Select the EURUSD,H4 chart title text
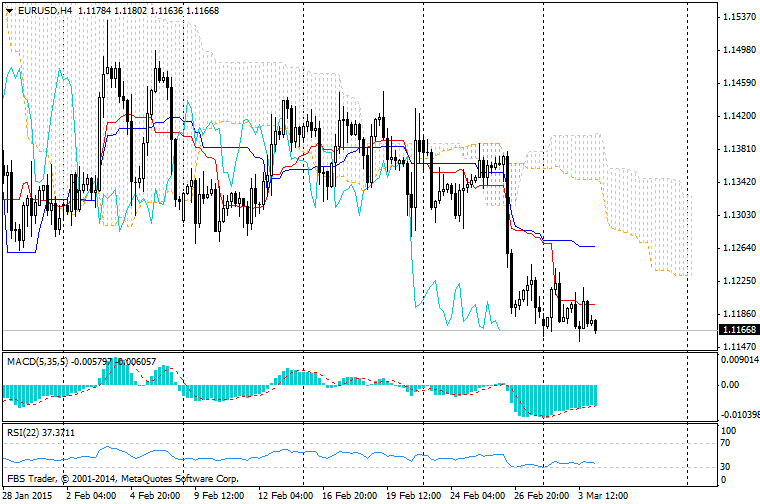 tap(46, 10)
